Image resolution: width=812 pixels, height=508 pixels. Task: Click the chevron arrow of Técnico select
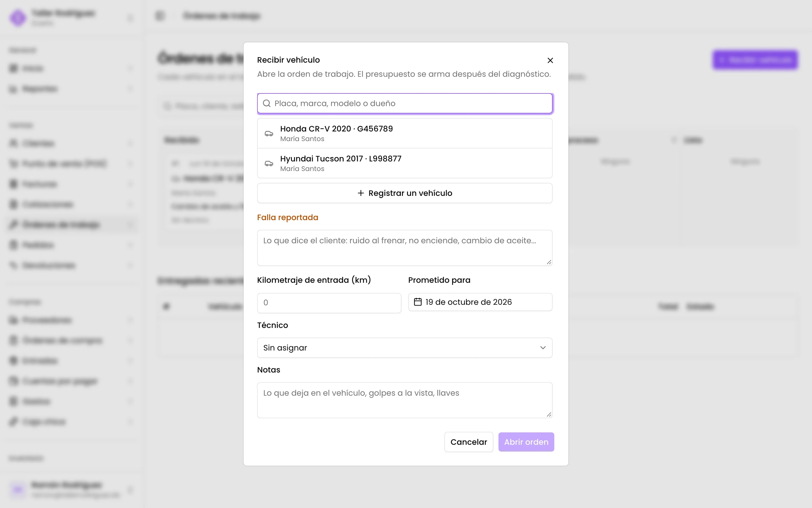click(x=543, y=348)
